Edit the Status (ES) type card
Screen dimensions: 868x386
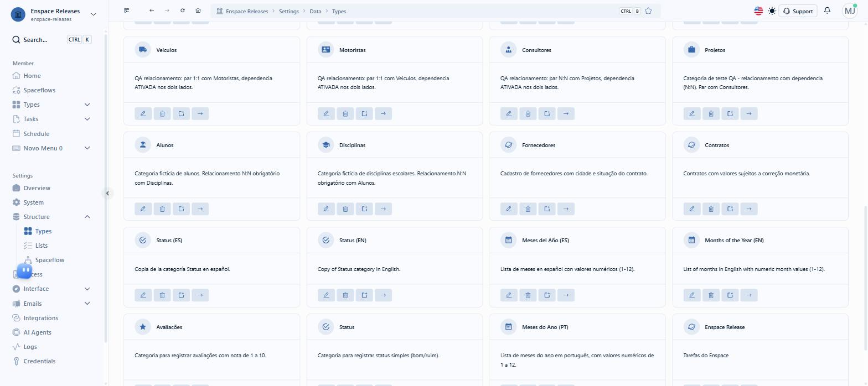(x=143, y=295)
